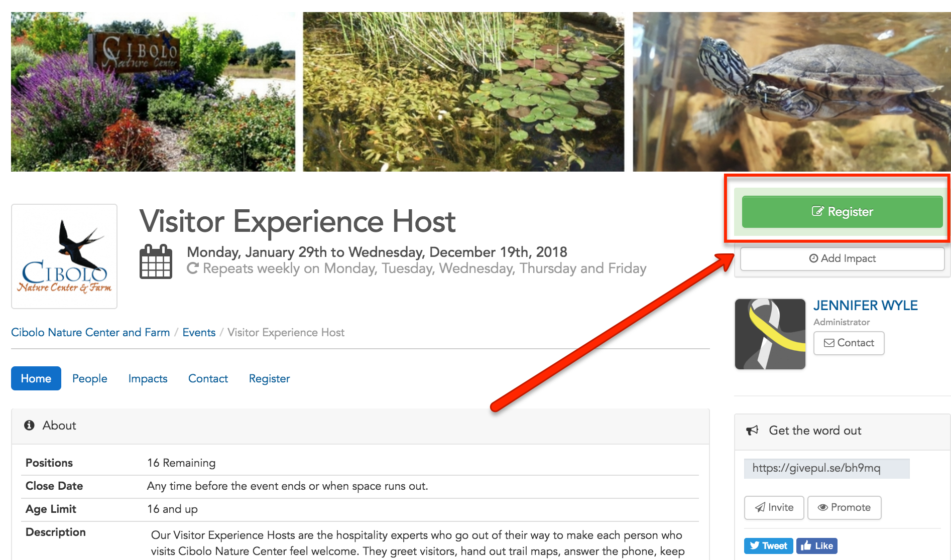Open the Impacts tab
Viewport: 951px width, 560px height.
tap(148, 378)
